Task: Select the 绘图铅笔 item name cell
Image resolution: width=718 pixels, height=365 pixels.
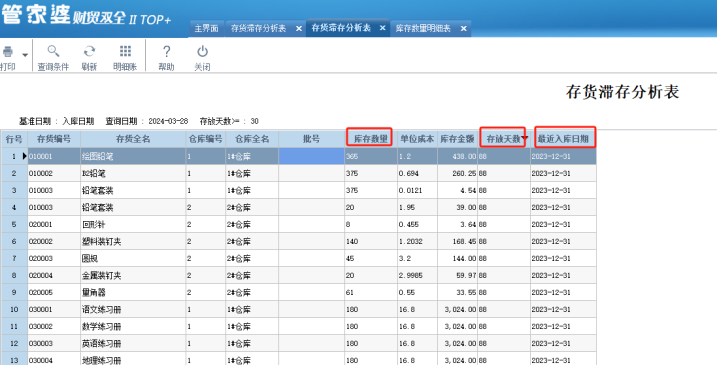Action: pyautogui.click(x=133, y=156)
